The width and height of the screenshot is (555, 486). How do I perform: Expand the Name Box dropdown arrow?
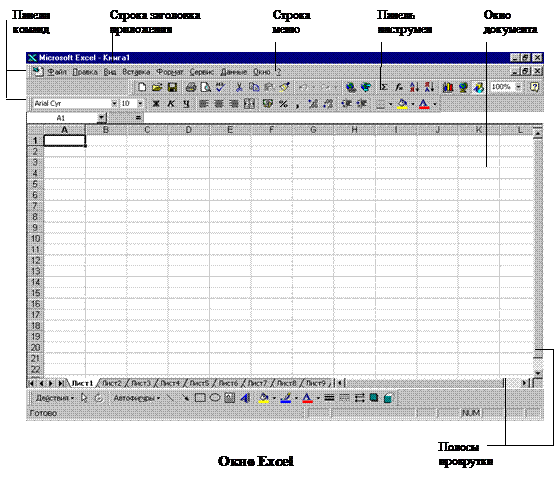point(102,118)
